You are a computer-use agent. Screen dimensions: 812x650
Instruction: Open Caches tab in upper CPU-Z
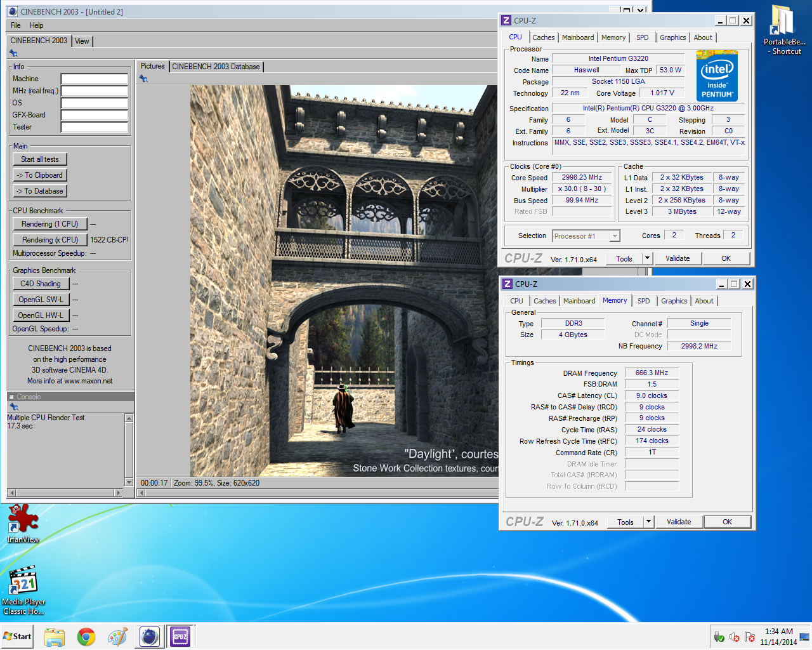[x=544, y=37]
